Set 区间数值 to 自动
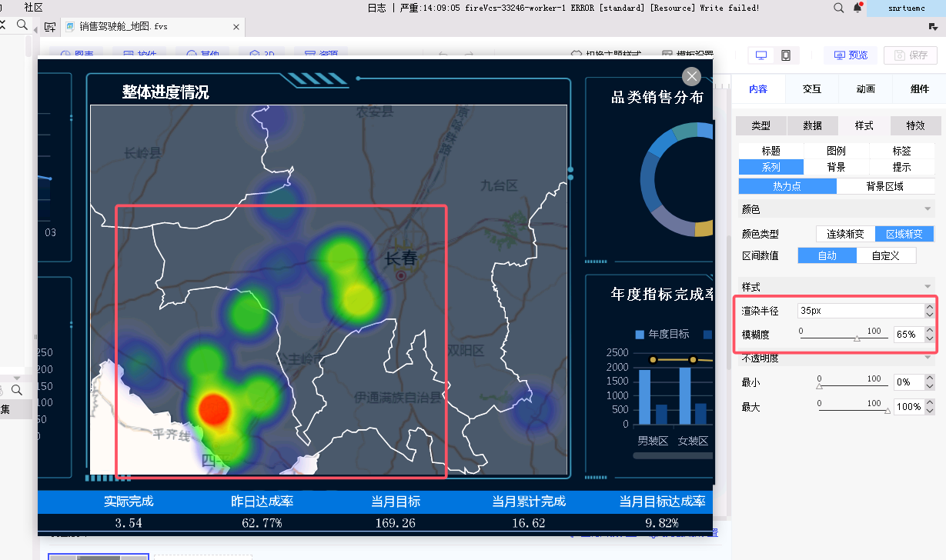The height and width of the screenshot is (560, 946). 827,255
